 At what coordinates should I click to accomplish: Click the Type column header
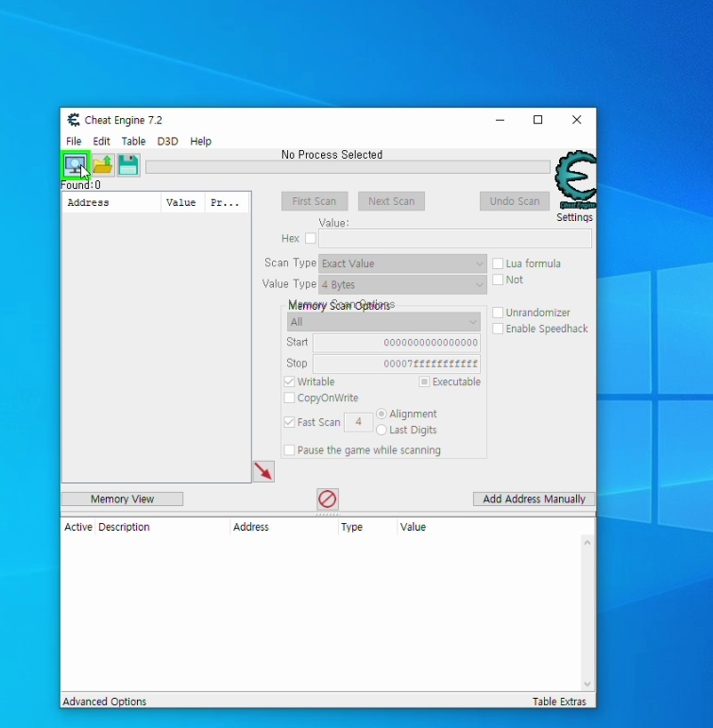(368, 527)
